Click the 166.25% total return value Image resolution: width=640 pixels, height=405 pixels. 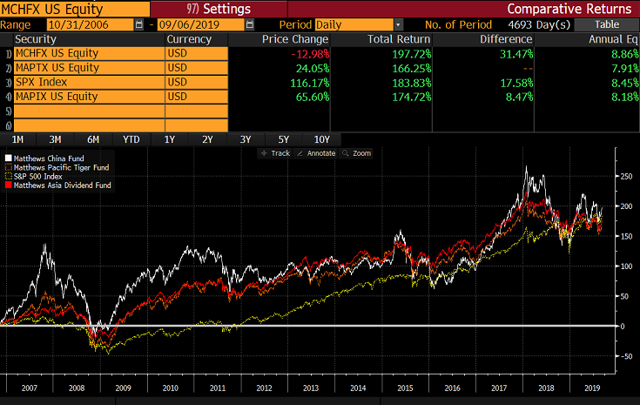pos(411,68)
